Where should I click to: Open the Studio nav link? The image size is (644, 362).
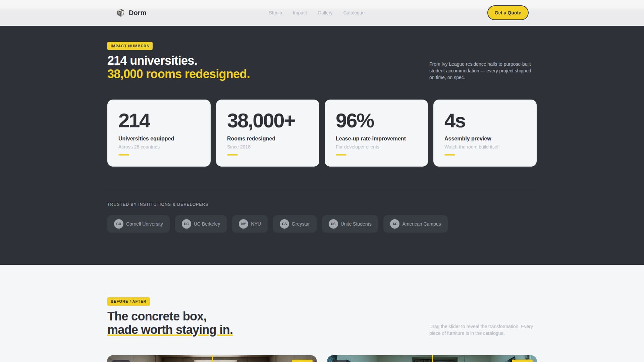pyautogui.click(x=275, y=13)
